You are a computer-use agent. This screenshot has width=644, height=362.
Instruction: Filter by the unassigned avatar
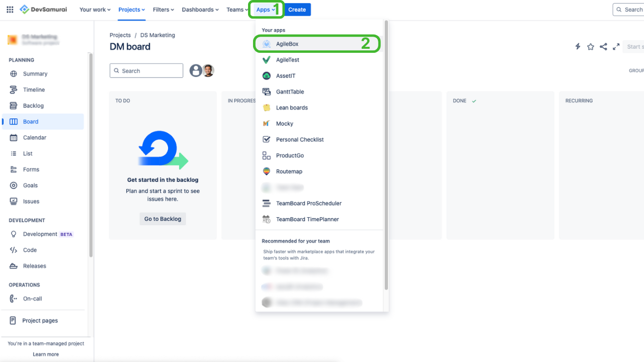(196, 70)
